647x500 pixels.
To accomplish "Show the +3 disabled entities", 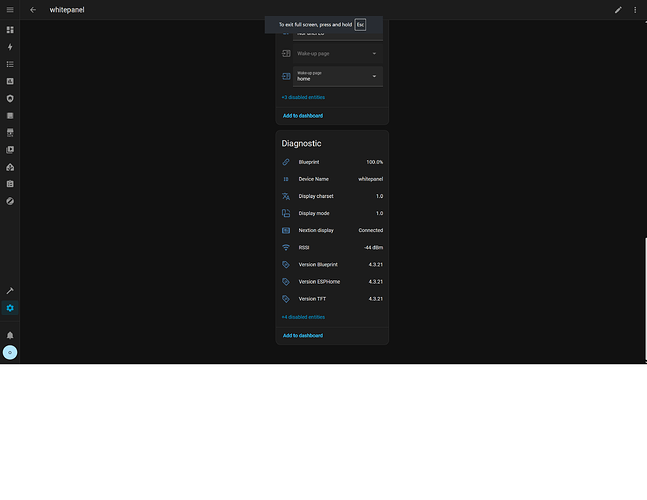I will pos(303,97).
